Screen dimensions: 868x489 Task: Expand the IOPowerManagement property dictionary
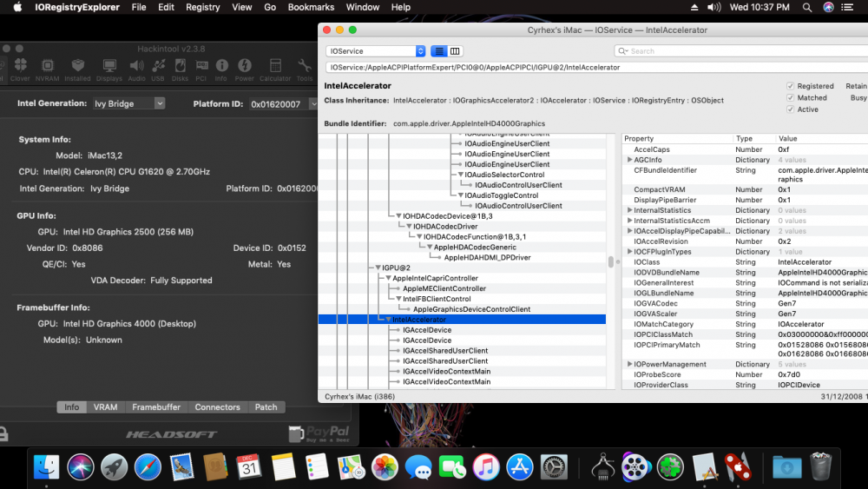[x=629, y=364]
